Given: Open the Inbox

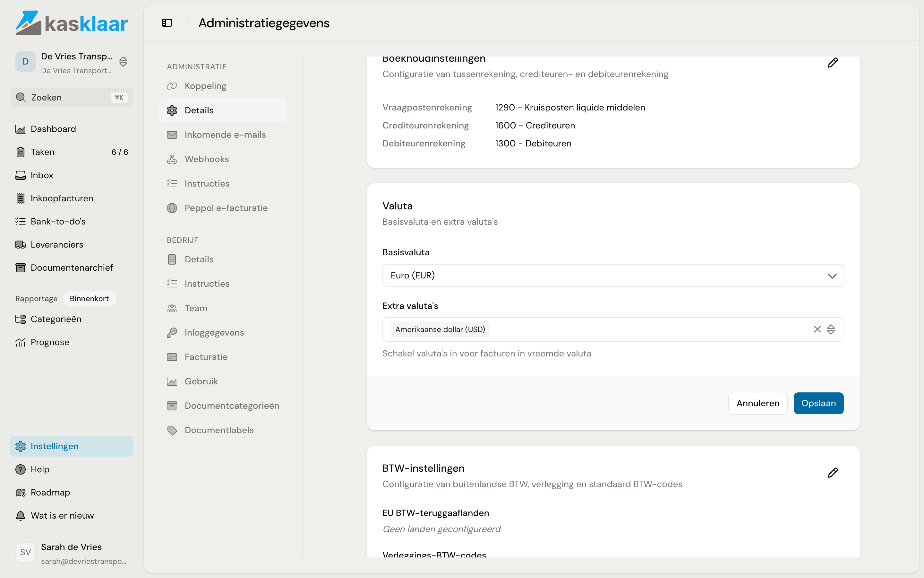Looking at the screenshot, I should coord(72,175).
